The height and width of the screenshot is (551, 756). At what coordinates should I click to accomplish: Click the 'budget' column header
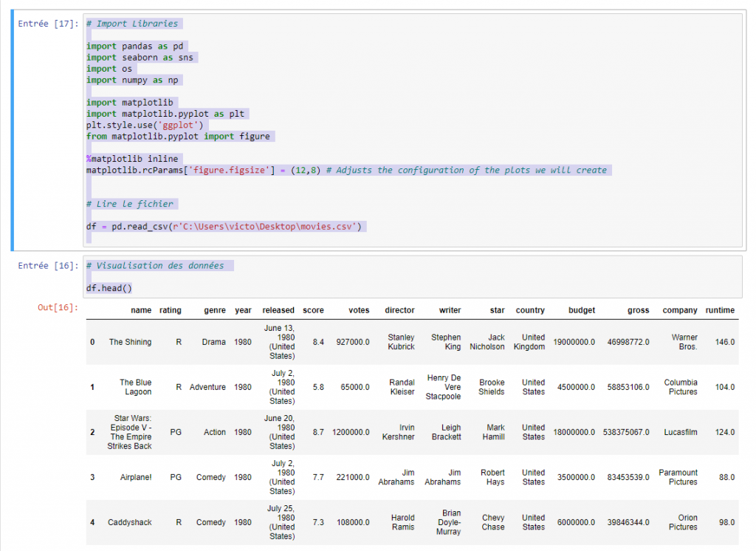tap(582, 310)
